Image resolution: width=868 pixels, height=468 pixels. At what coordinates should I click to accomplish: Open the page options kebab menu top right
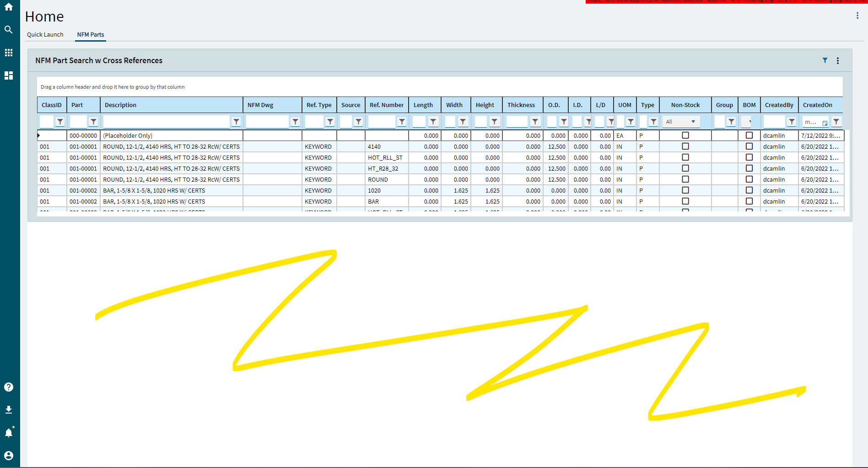coord(857,15)
